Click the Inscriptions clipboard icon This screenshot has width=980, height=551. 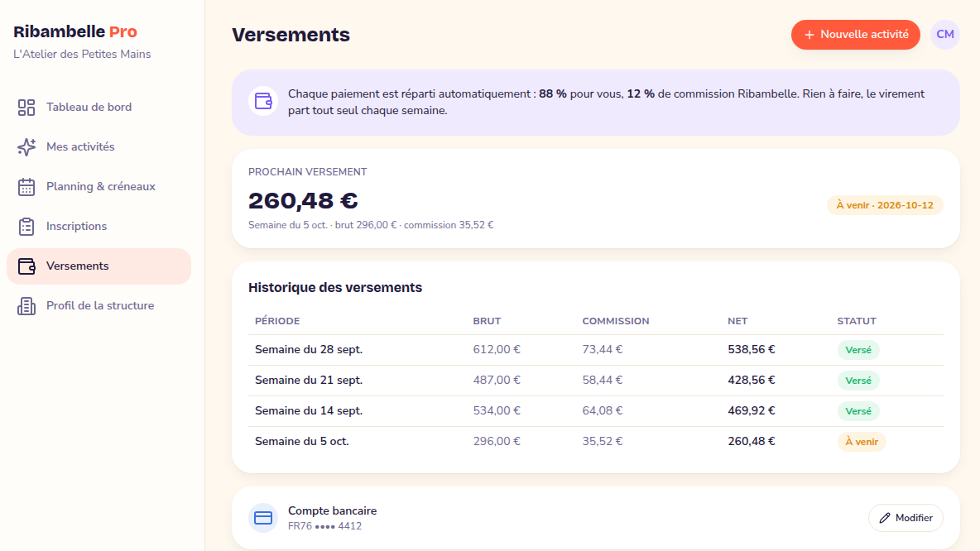click(x=26, y=226)
